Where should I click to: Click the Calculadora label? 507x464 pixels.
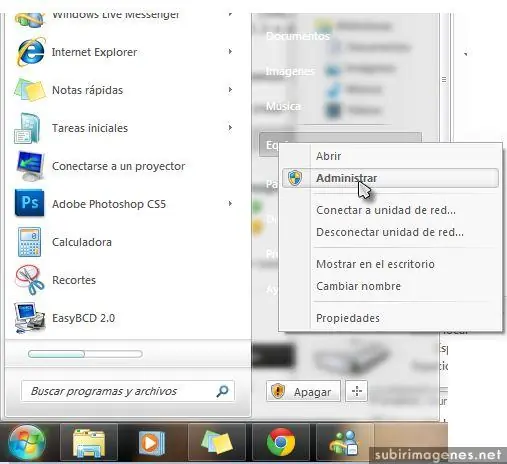(82, 242)
